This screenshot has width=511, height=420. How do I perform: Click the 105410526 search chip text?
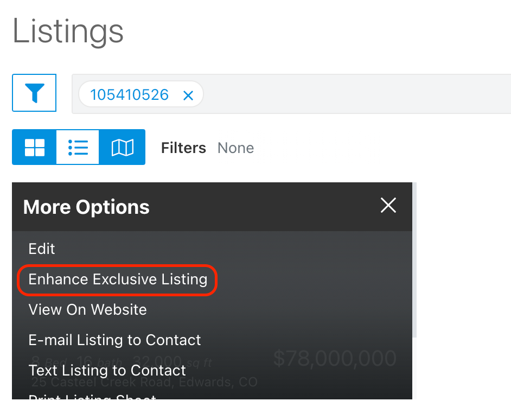(130, 95)
